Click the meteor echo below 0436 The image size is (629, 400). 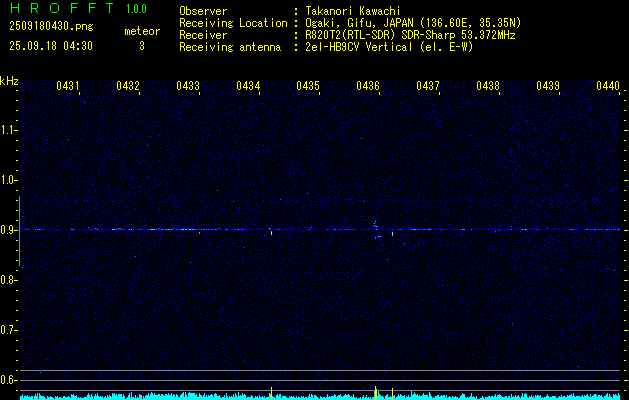(375, 228)
